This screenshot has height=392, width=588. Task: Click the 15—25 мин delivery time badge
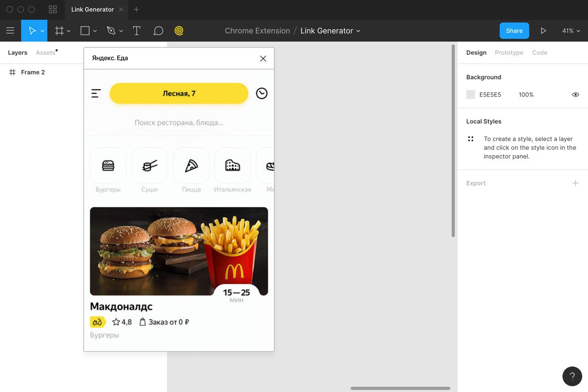point(237,295)
